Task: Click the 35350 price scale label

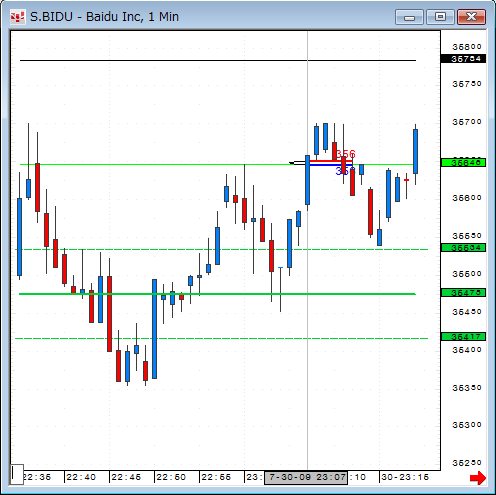Action: pos(467,388)
